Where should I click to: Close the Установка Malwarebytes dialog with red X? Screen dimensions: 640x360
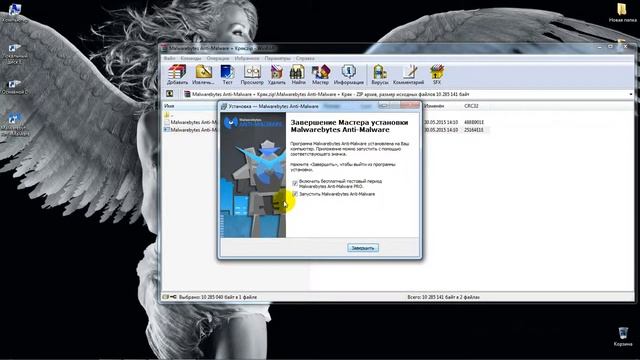pos(410,106)
